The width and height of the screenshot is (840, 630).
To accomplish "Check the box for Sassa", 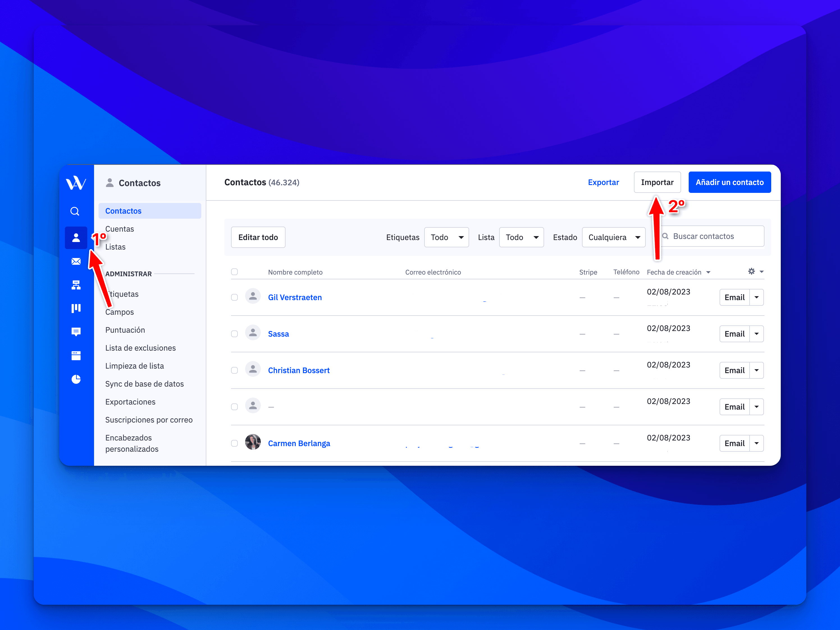I will 234,334.
